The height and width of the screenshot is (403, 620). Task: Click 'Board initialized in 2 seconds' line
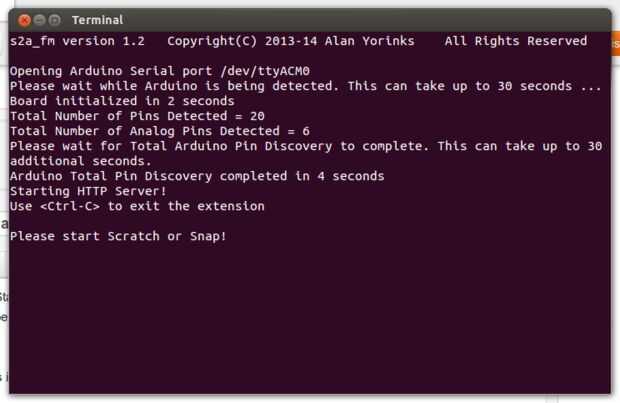click(118, 101)
